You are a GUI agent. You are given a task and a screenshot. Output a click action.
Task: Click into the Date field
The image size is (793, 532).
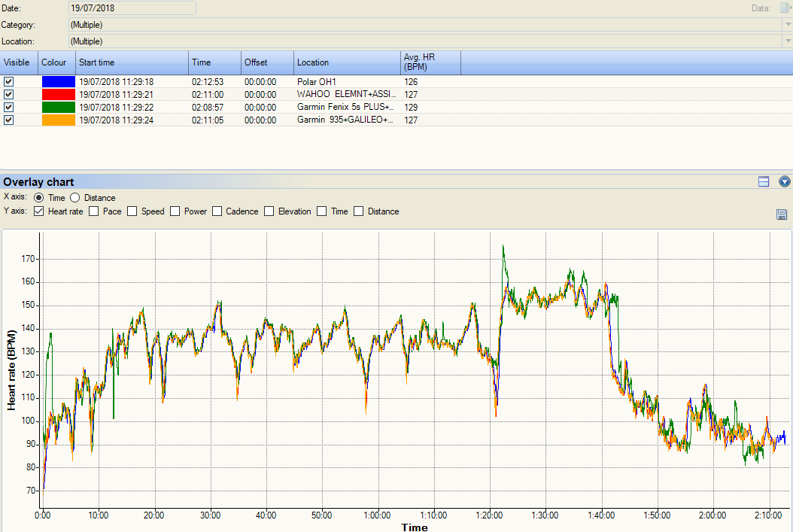pos(132,8)
